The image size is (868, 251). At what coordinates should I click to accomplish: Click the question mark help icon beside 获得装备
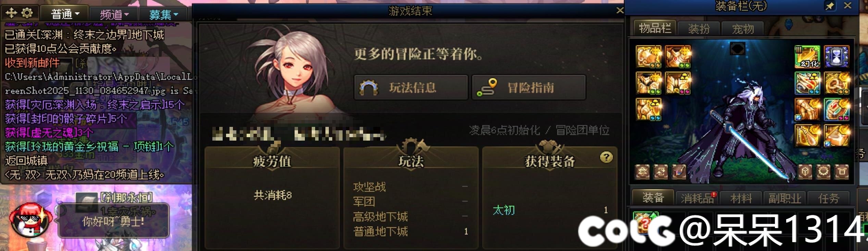(x=606, y=157)
